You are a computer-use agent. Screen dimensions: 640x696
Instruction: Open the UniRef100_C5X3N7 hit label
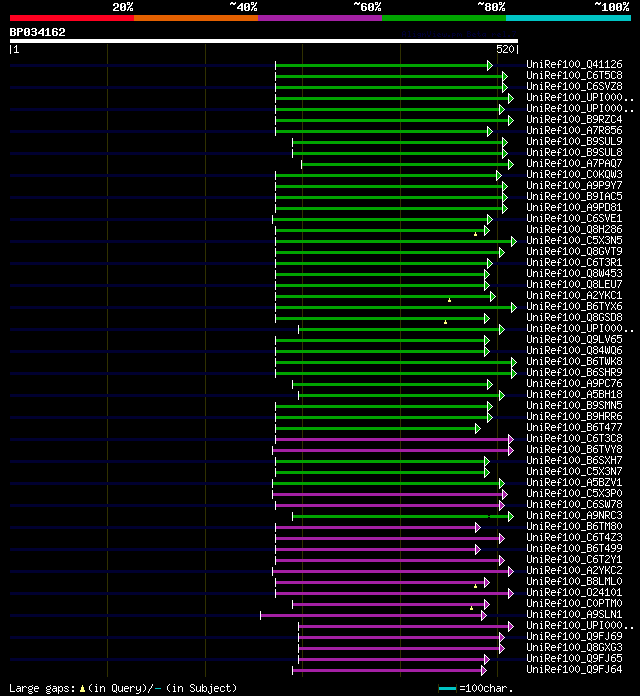[x=574, y=471]
